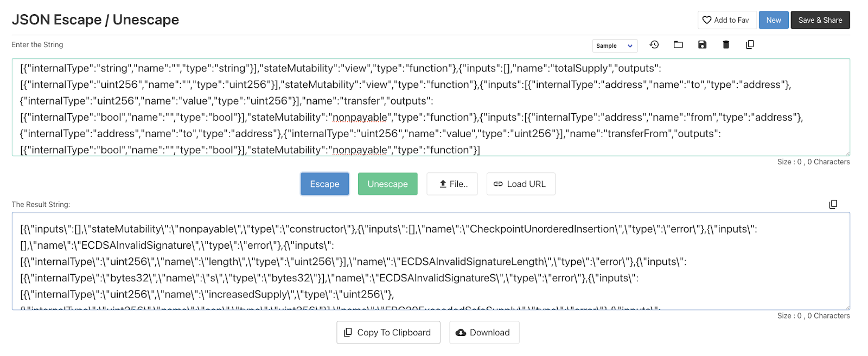Grab the input textarea resize handle
The image size is (868, 356).
click(847, 153)
